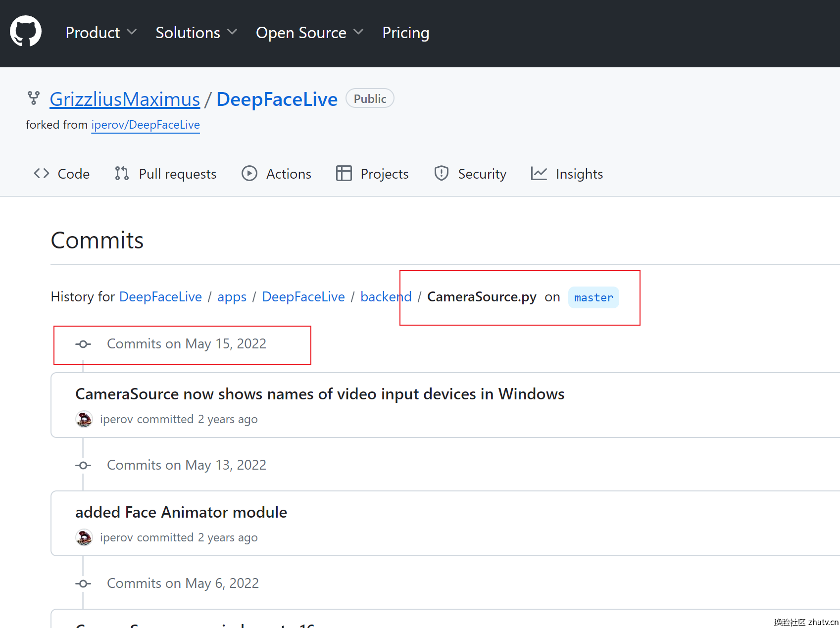Click the GitHub Octocat logo
The height and width of the screenshot is (628, 840).
26,31
